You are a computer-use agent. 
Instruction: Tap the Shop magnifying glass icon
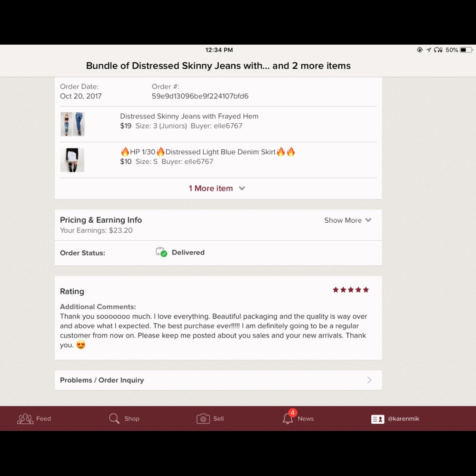point(114,418)
